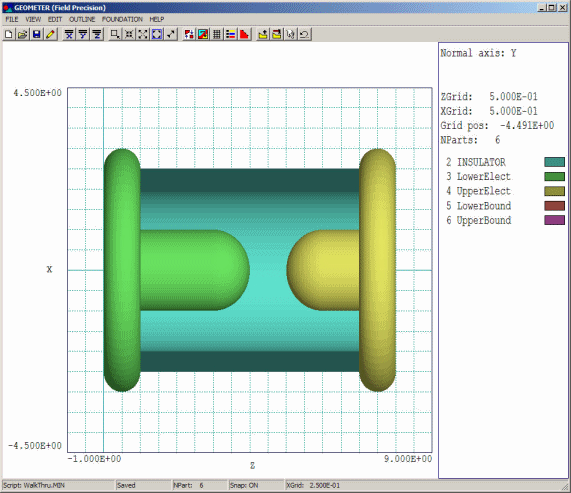Open the VIEW menu

pyautogui.click(x=33, y=19)
